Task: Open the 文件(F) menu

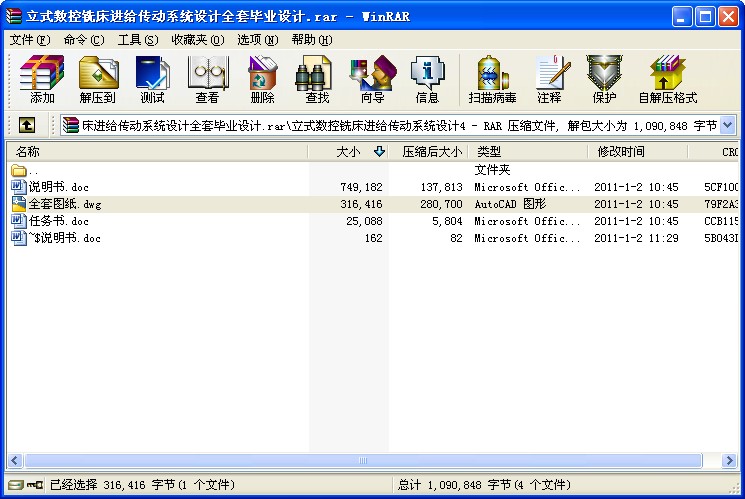Action: 29,40
